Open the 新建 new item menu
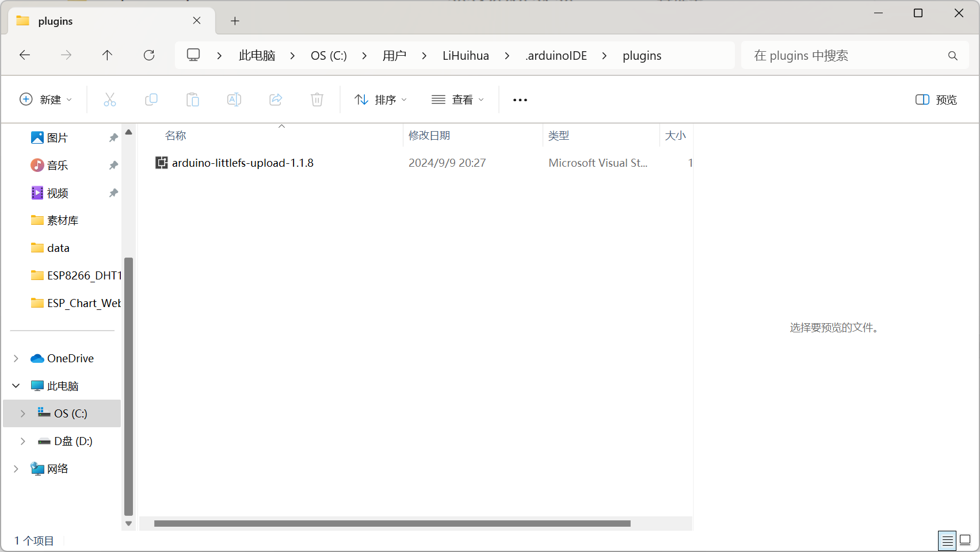Screen dimensions: 980x552 (x=46, y=99)
